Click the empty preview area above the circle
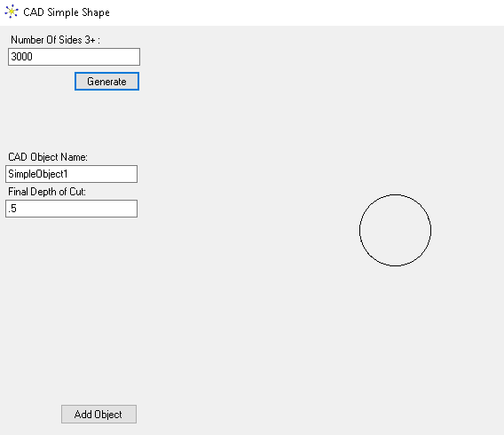 (396, 113)
